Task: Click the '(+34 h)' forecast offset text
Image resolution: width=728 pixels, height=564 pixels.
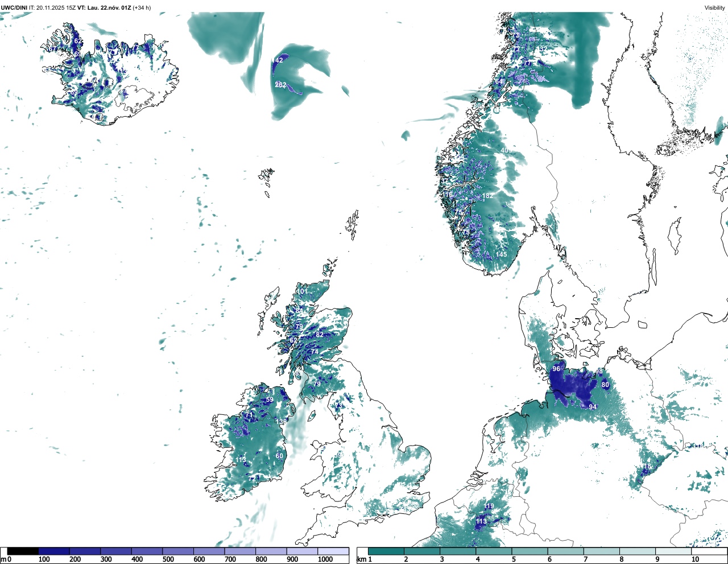Action: pos(141,7)
